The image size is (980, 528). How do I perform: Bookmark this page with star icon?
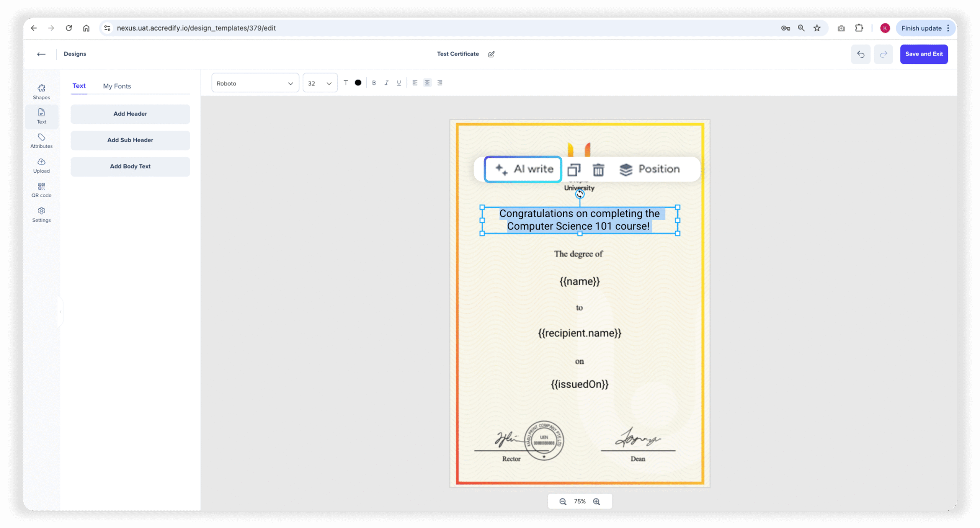click(817, 28)
